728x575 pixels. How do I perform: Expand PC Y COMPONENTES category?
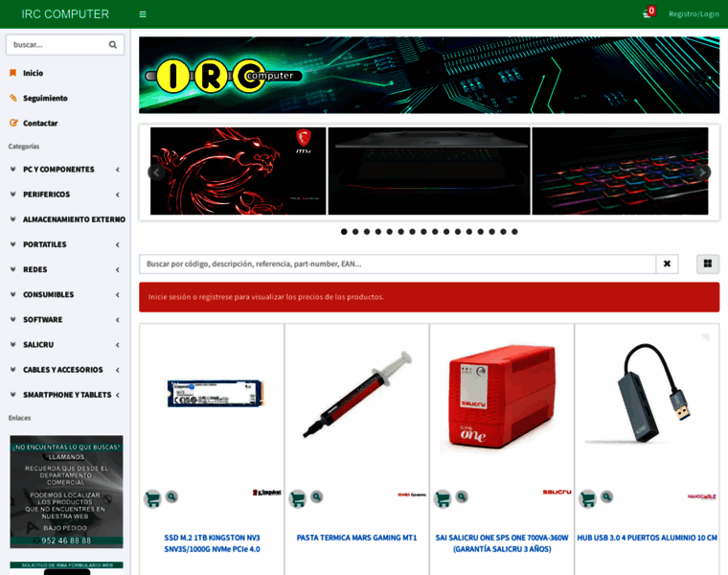tap(65, 170)
